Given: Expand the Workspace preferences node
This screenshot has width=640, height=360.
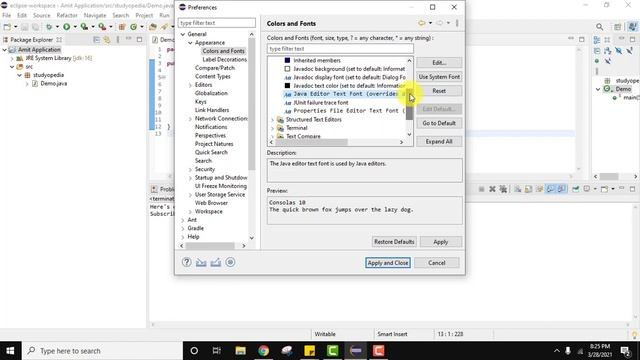Looking at the screenshot, I should [190, 212].
